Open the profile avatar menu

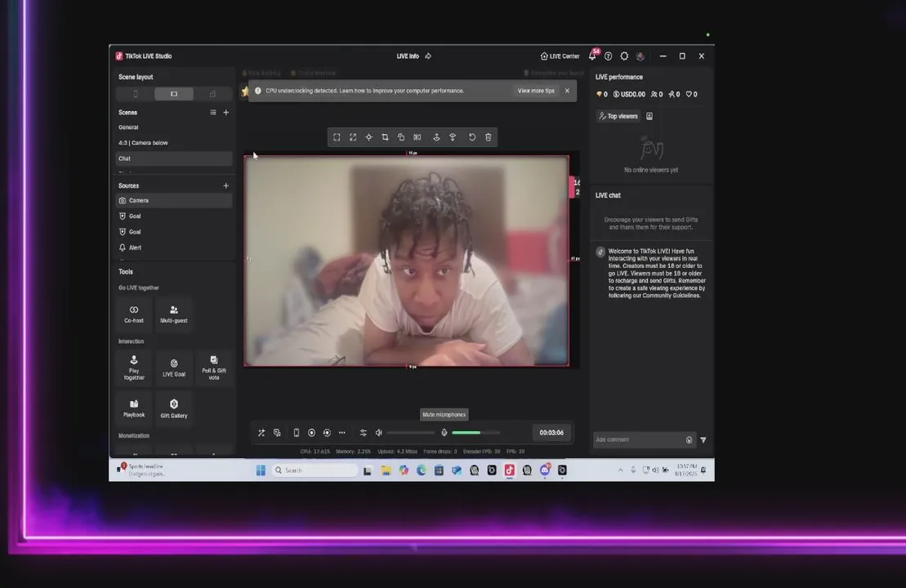tap(640, 56)
